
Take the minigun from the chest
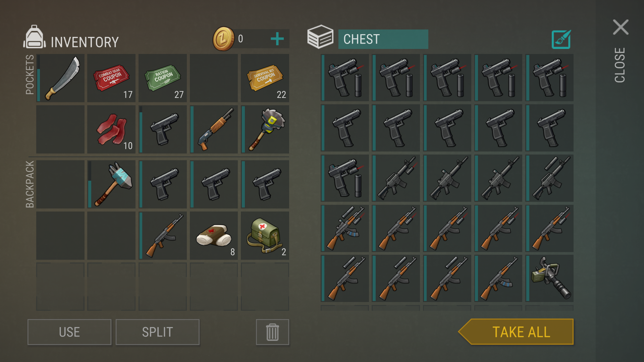click(549, 278)
